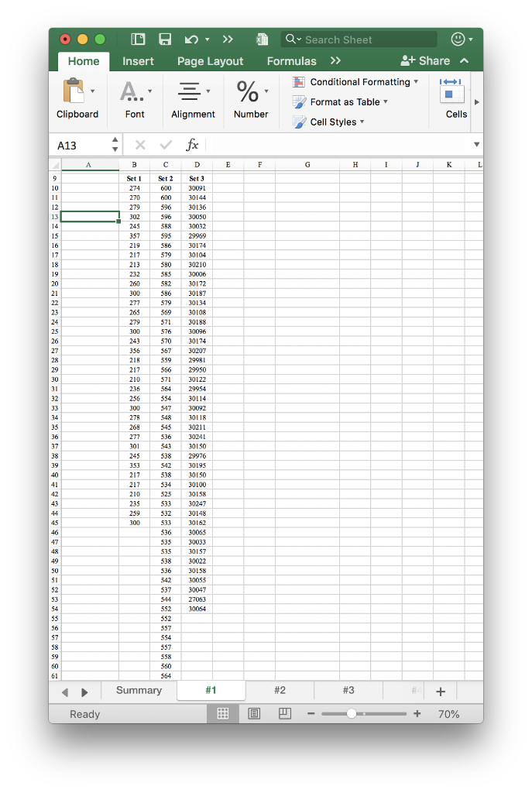Click cell containing 30091

(x=197, y=188)
